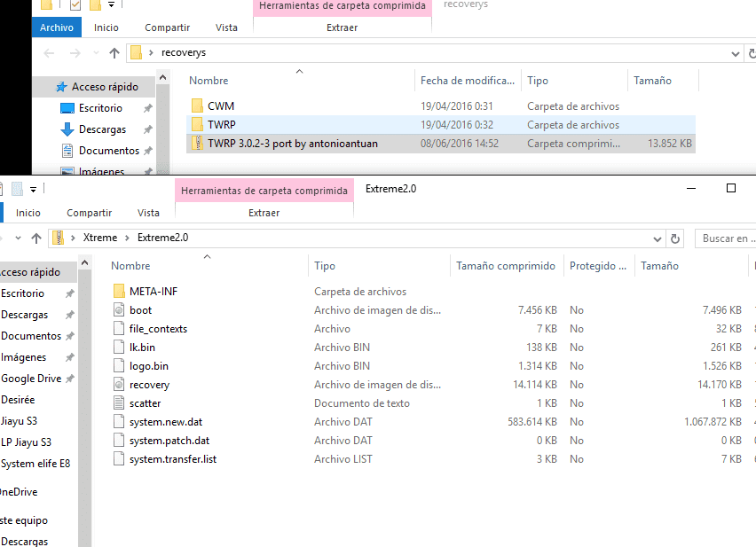756x547 pixels.
Task: Expand breadcrumb chevron between Xtreme and Extreme2.0
Action: 127,238
